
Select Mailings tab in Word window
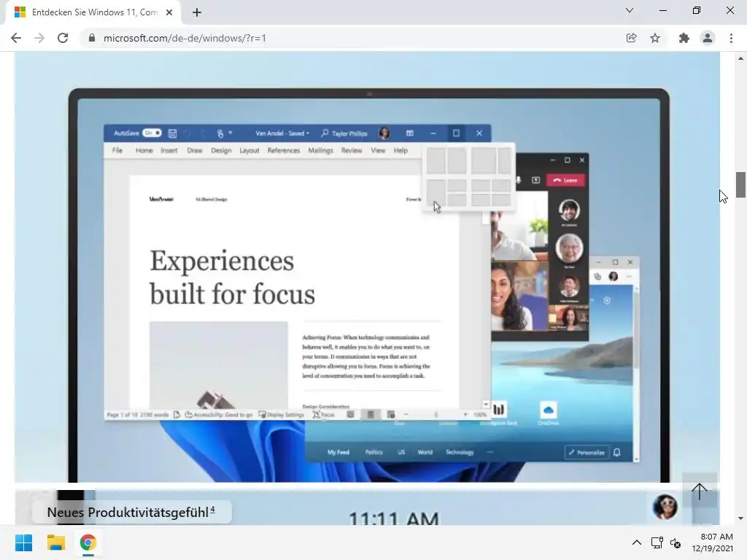point(321,150)
